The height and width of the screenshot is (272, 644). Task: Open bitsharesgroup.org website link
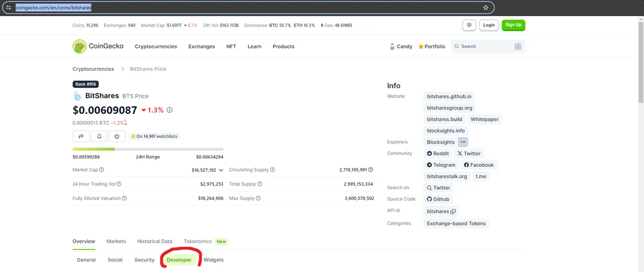point(450,108)
